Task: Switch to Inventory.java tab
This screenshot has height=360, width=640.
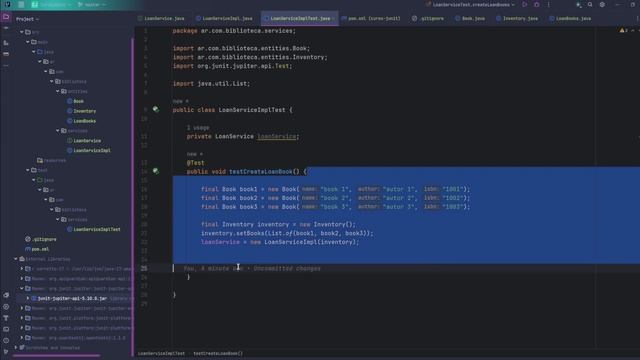Action: 517,18
